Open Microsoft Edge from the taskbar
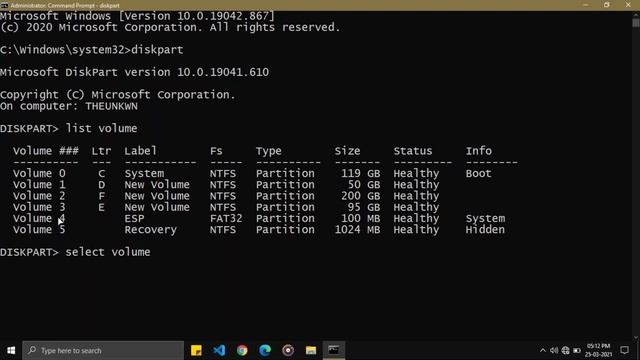 [x=265, y=350]
